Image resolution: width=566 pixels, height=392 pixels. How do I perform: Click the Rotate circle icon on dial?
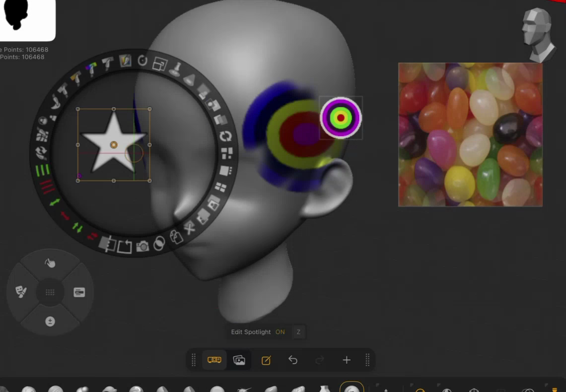(142, 60)
